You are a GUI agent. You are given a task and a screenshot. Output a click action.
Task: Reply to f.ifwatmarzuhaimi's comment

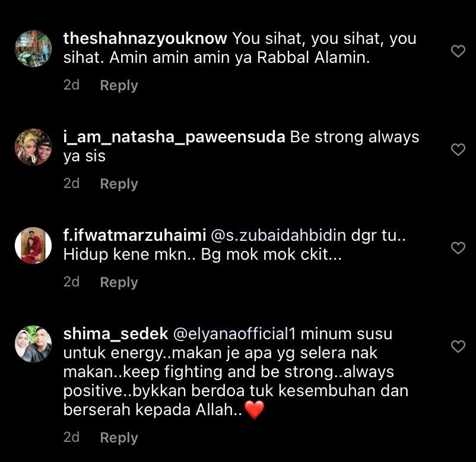[x=119, y=282]
